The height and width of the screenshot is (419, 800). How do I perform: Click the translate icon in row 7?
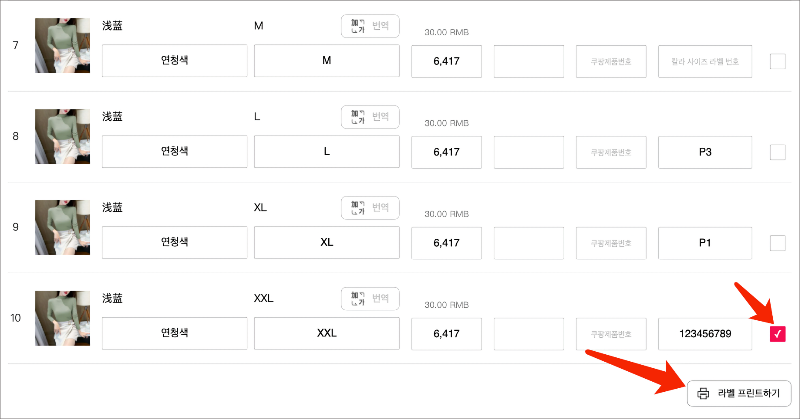point(357,27)
